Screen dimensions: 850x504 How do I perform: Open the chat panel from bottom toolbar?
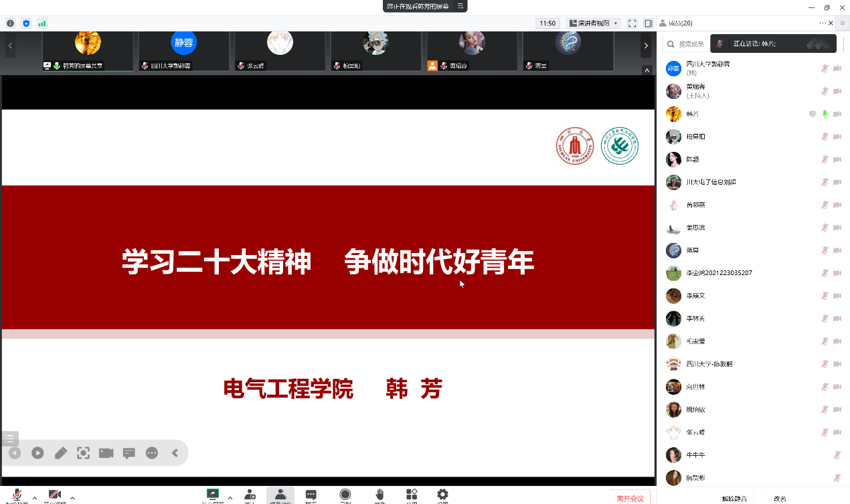coord(311,495)
